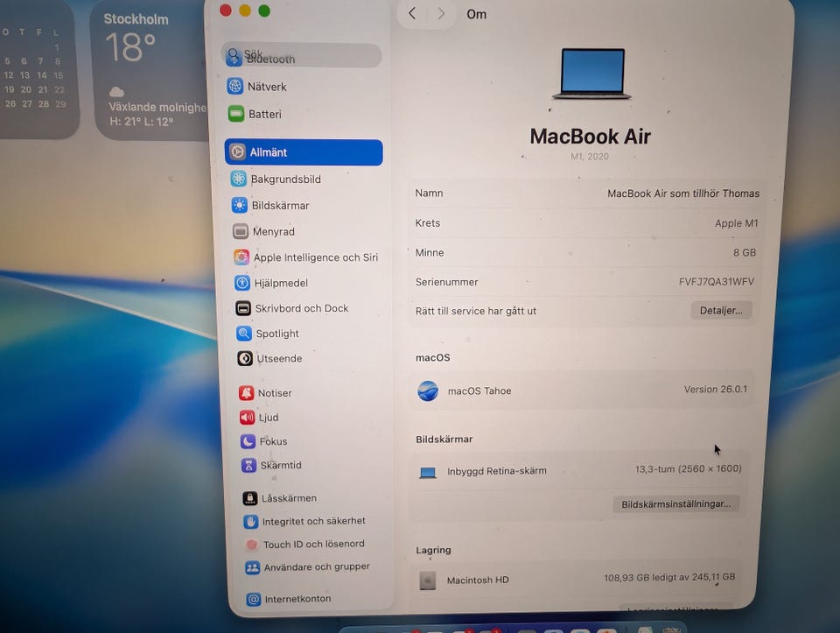840x633 pixels.
Task: Click '108,93 GB ledigt av 245,11 GB'
Action: [x=669, y=577]
